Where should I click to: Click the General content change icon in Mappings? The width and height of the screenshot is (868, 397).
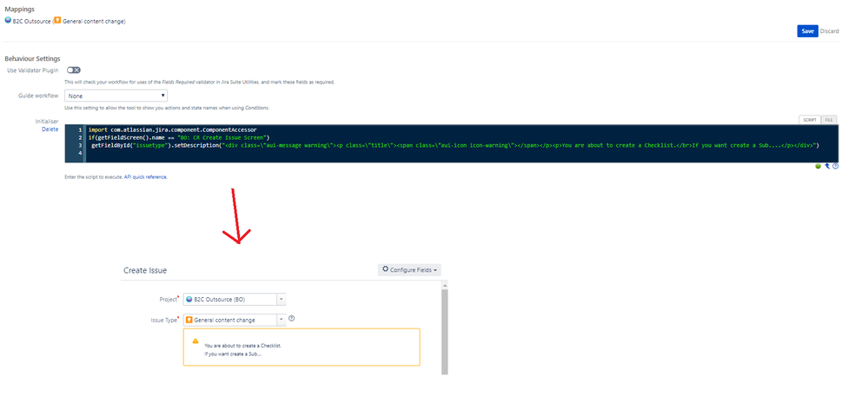(57, 21)
